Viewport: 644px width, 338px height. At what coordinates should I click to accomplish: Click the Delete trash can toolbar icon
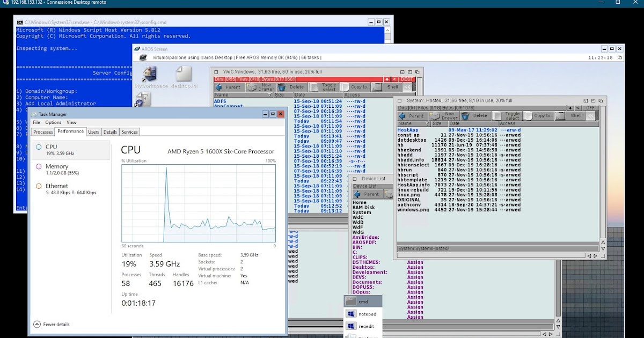(292, 87)
